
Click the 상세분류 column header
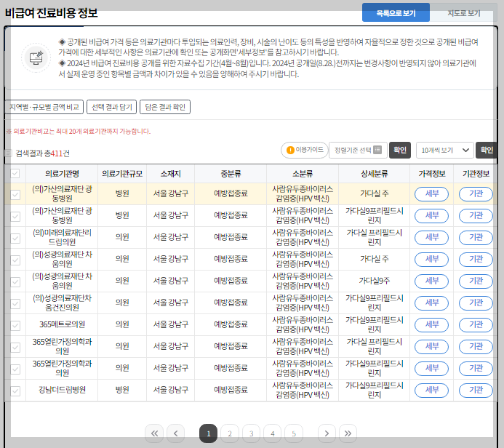point(374,174)
